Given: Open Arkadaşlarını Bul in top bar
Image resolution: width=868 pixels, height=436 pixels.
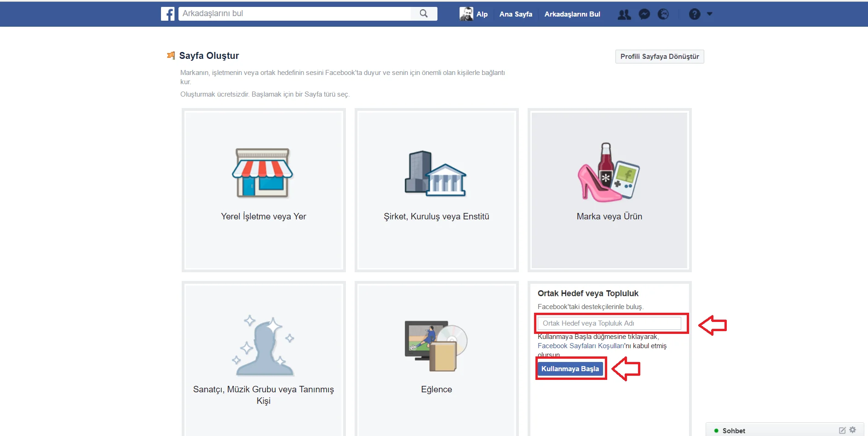Looking at the screenshot, I should (x=572, y=14).
